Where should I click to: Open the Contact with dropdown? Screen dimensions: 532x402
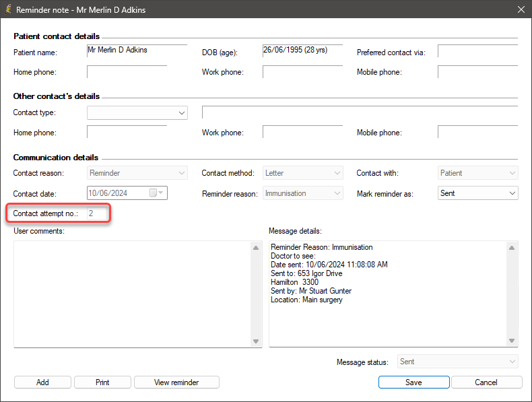click(x=477, y=173)
